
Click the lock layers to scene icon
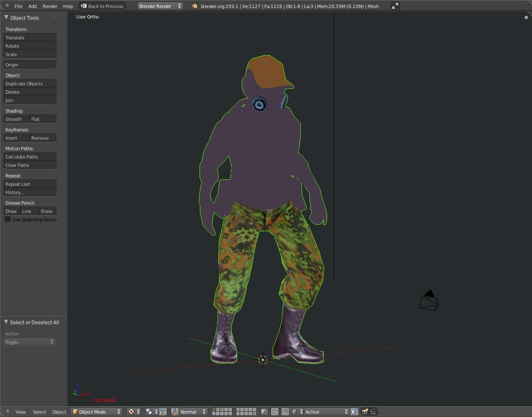[x=264, y=412]
